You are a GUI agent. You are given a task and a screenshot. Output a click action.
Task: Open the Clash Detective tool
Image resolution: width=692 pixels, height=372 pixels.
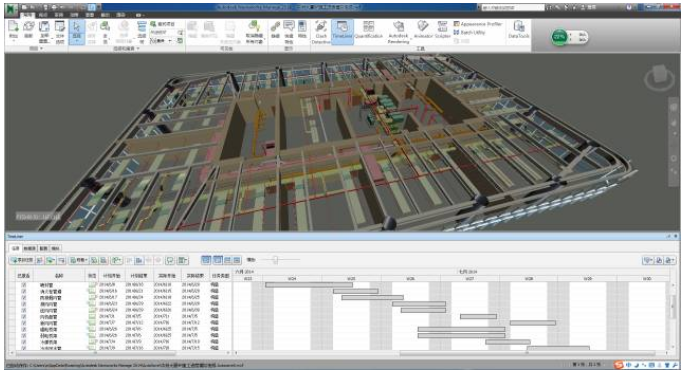(321, 31)
